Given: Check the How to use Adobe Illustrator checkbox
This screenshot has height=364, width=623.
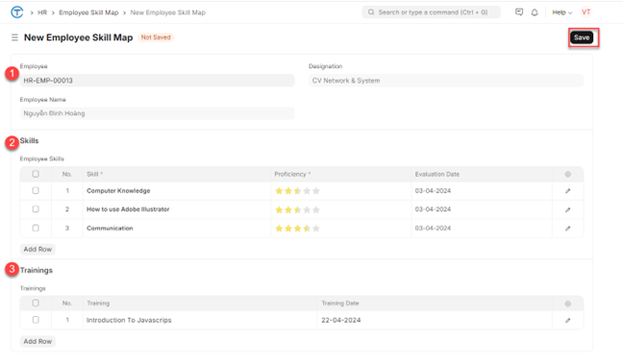Looking at the screenshot, I should (36, 208).
